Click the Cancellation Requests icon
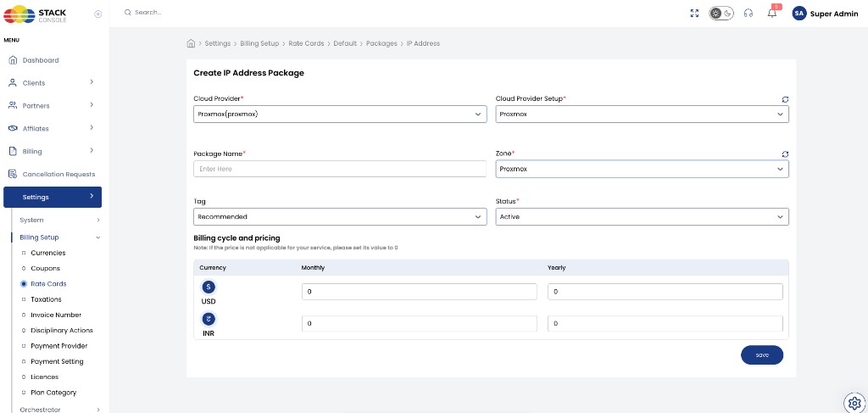This screenshot has height=413, width=868. (x=13, y=174)
